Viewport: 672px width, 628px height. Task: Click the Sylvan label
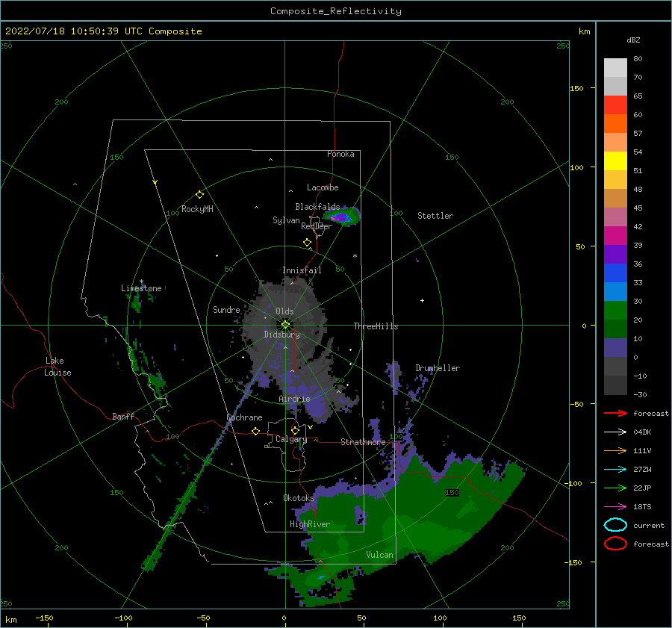[286, 220]
